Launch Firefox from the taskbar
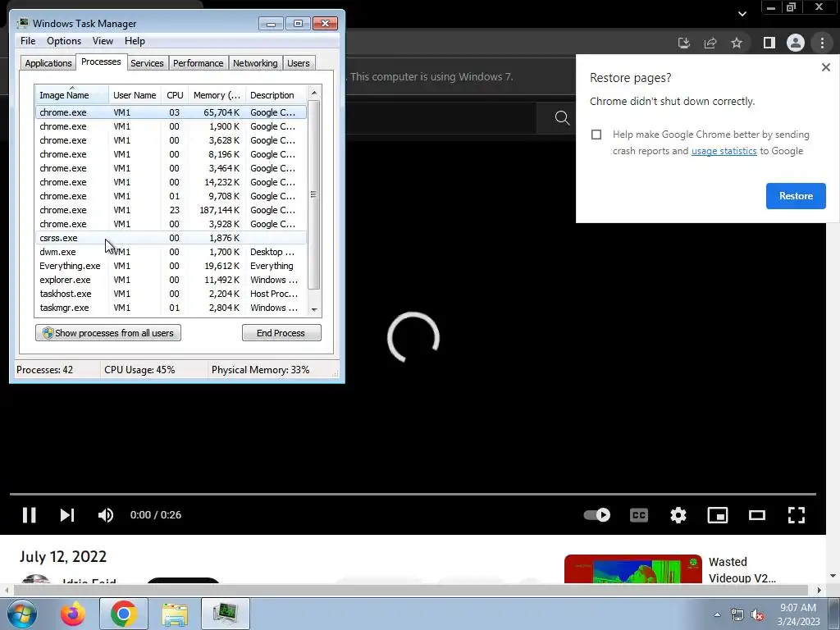Image resolution: width=840 pixels, height=630 pixels. click(x=73, y=614)
